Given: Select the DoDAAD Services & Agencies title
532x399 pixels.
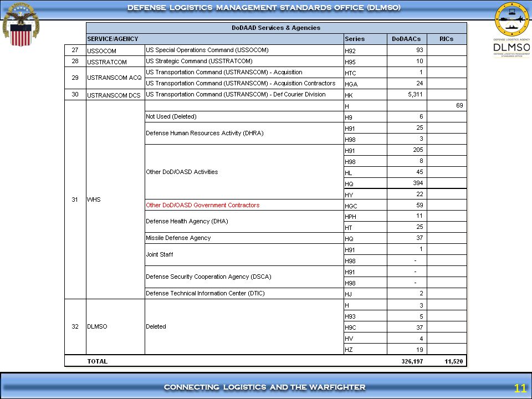Looking at the screenshot, I should (276, 28).
